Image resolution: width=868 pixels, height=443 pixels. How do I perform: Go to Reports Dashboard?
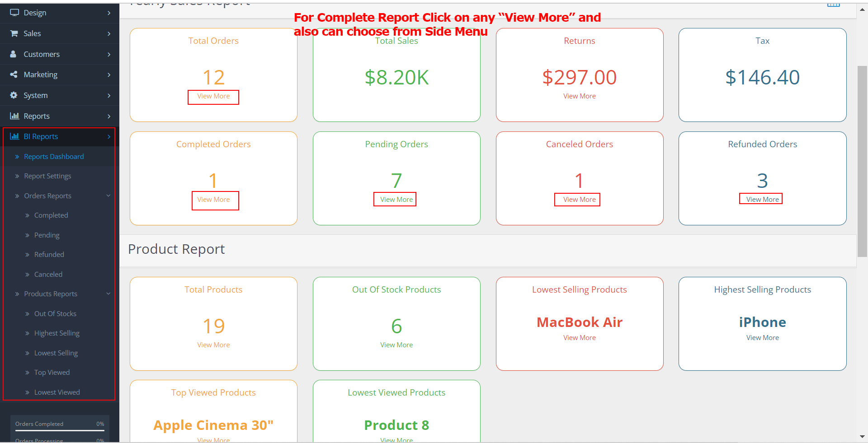(54, 156)
